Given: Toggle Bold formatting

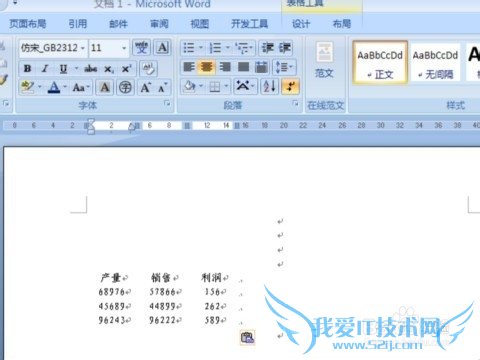Looking at the screenshot, I should pos(28,69).
